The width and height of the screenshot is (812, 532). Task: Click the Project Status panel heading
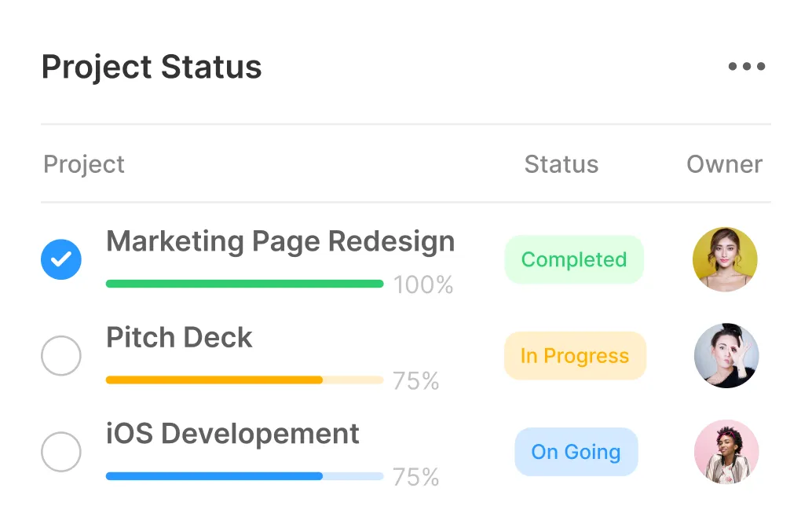coord(152,67)
